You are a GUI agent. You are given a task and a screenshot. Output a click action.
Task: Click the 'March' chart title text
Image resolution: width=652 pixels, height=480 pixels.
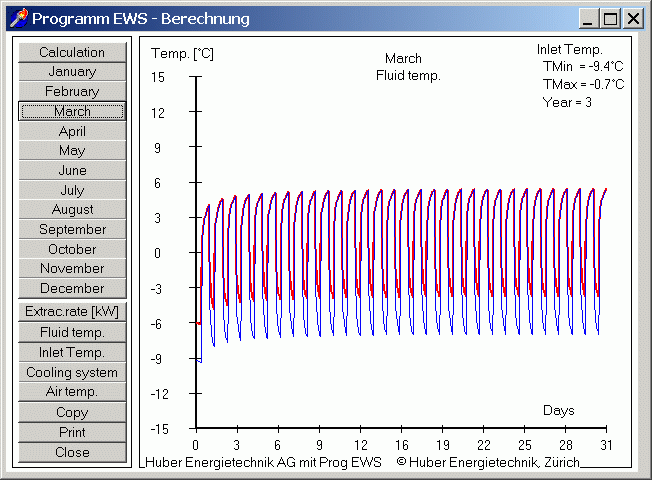coord(403,58)
